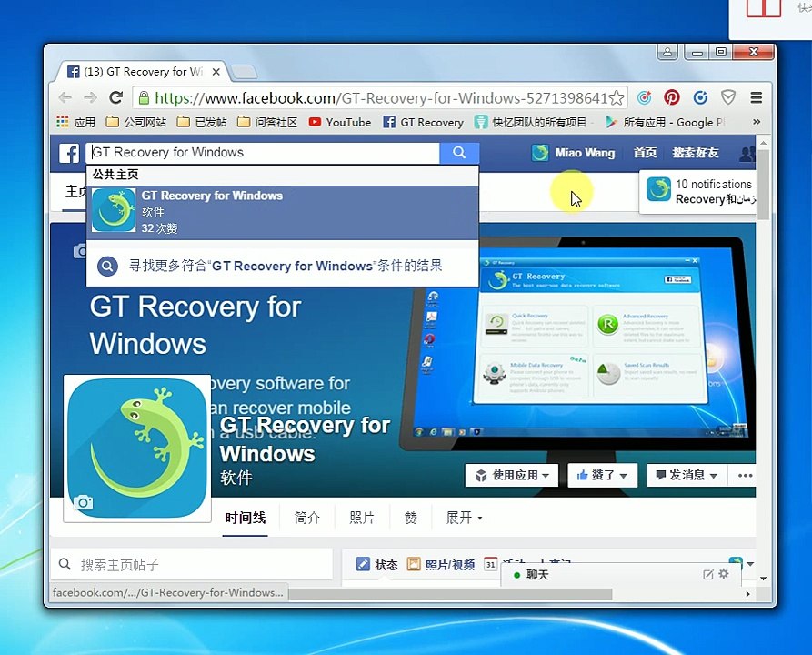812x655 pixels.
Task: Select the 状态 status composer option
Action: (x=377, y=564)
